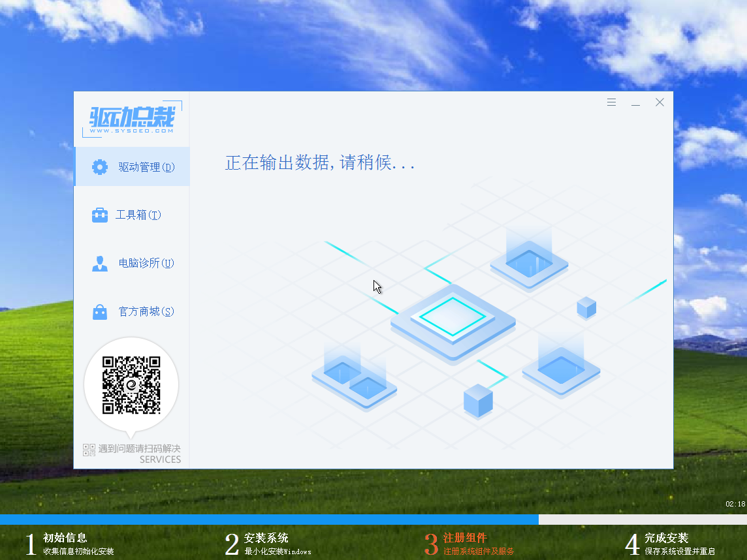
Task: Click the 收集信息初始化安装 subtitle
Action: (x=78, y=552)
